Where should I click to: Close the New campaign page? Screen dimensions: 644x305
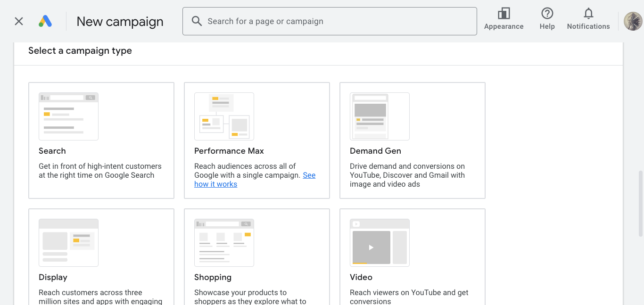(19, 21)
